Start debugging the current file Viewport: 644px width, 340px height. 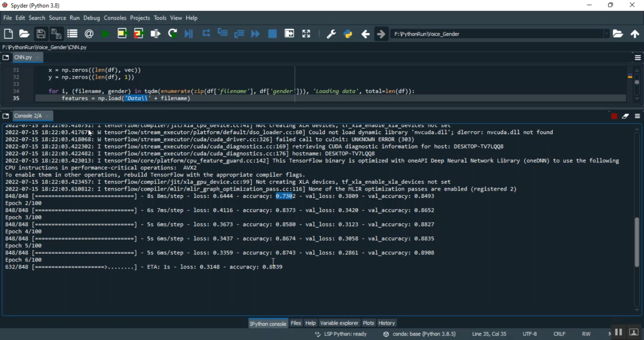point(188,34)
